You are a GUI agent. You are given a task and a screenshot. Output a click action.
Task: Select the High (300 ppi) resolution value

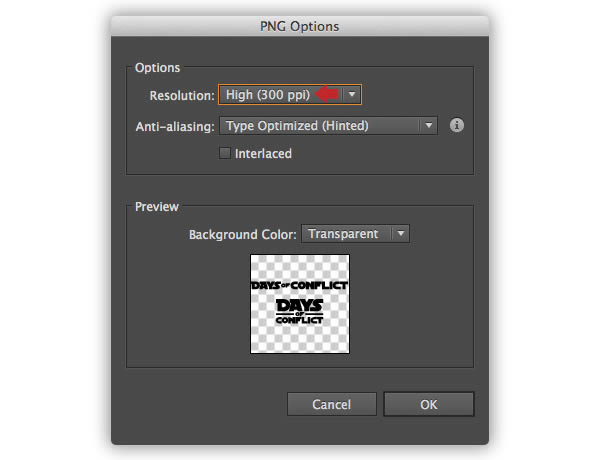(x=267, y=95)
